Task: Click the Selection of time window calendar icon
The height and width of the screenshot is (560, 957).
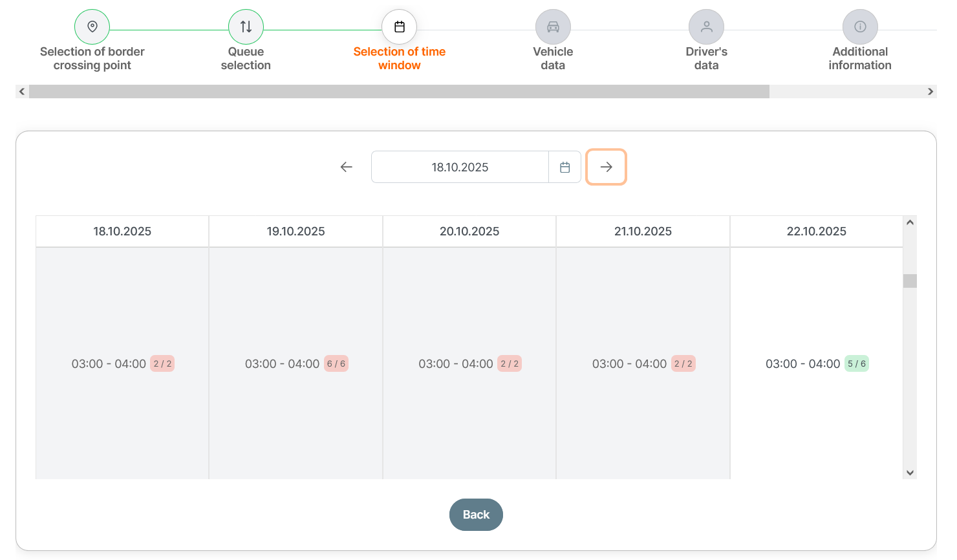Action: click(x=400, y=27)
